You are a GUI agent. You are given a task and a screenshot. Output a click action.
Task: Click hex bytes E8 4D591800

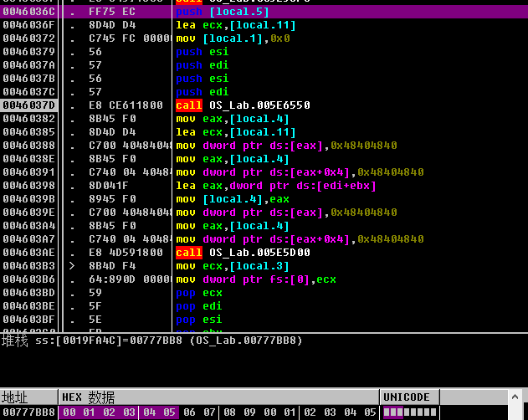(x=126, y=253)
